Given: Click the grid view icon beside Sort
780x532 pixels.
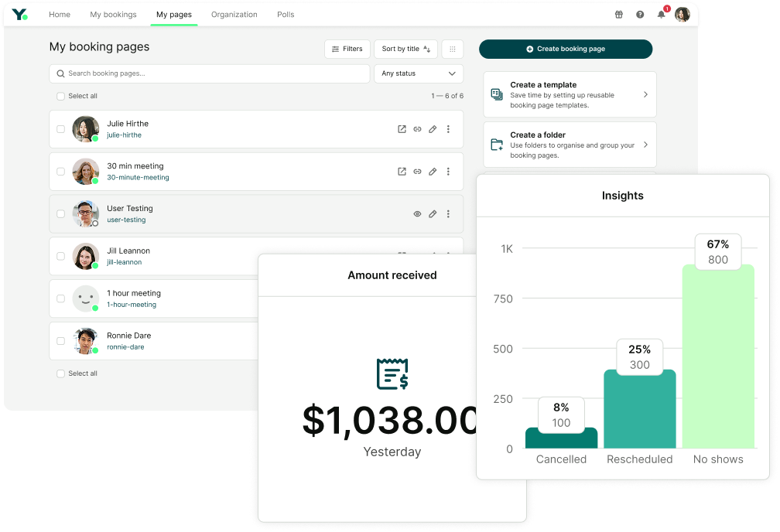Looking at the screenshot, I should (453, 49).
